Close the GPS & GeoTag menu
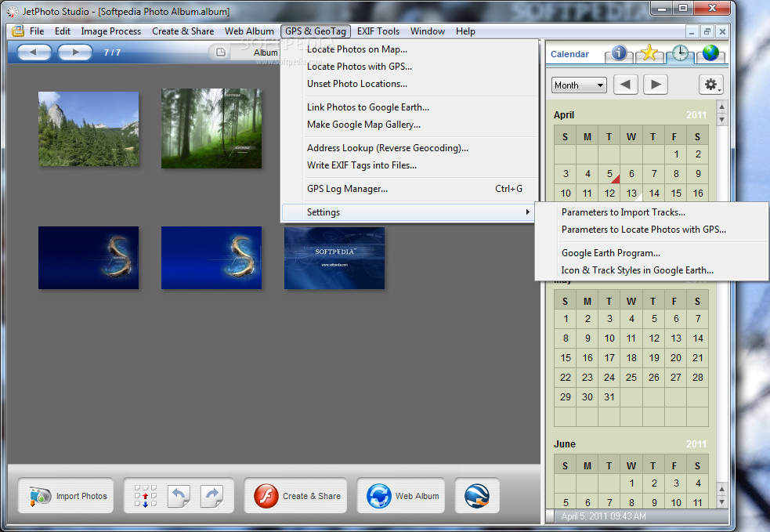The width and height of the screenshot is (770, 532). pyautogui.click(x=316, y=31)
